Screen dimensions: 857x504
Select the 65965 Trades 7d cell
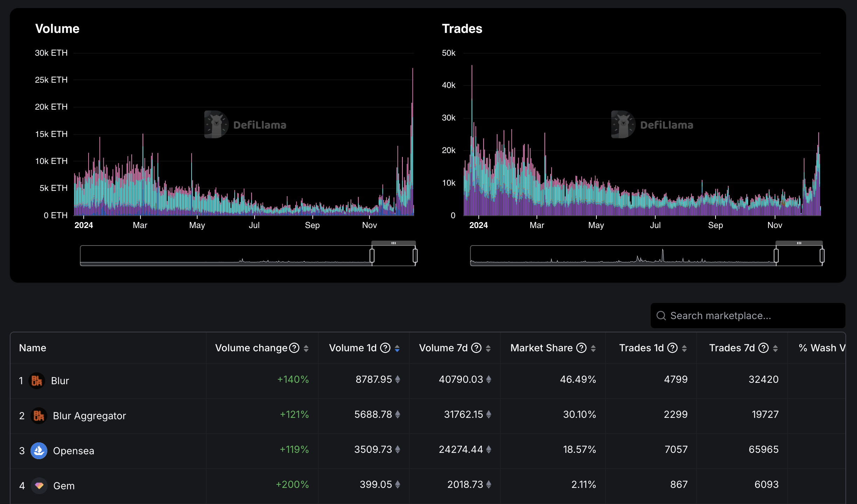click(x=764, y=449)
